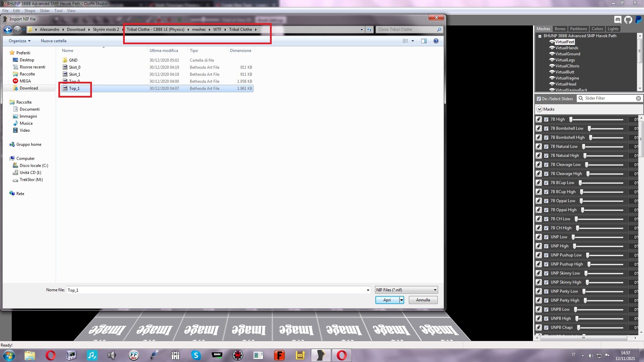Open the Apri button dropdown arrow

[401, 300]
